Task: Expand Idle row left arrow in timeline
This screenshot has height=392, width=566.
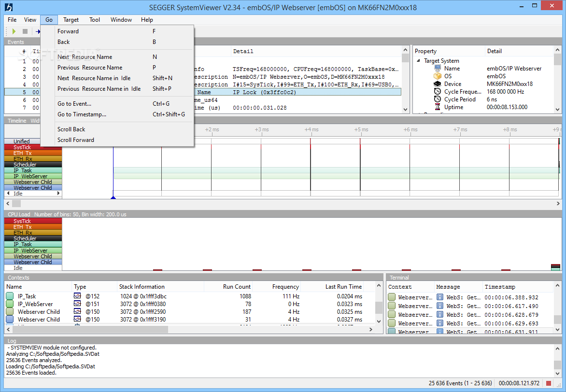Action: 8,194
